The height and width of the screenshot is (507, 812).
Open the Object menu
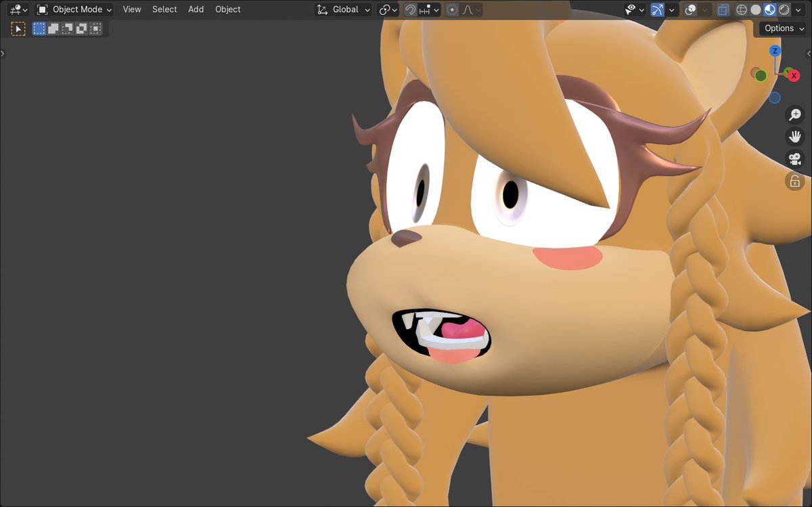(x=228, y=9)
